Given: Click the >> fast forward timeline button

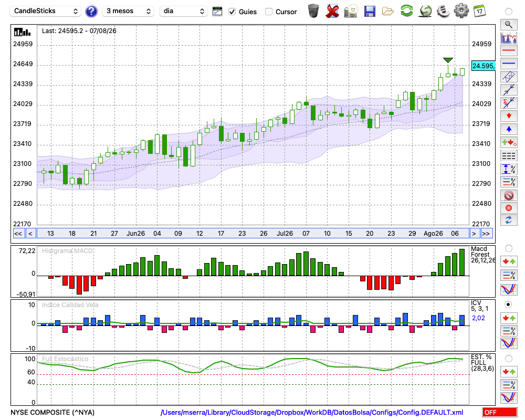Looking at the screenshot, I should (486, 234).
